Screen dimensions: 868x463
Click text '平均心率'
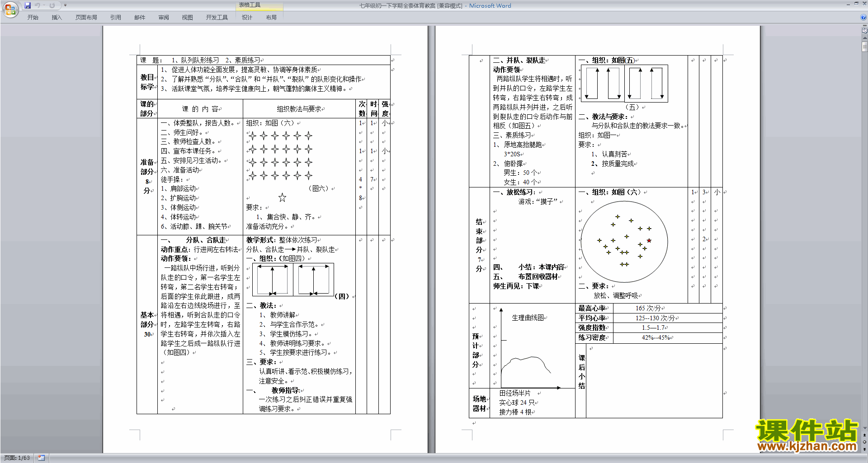592,318
